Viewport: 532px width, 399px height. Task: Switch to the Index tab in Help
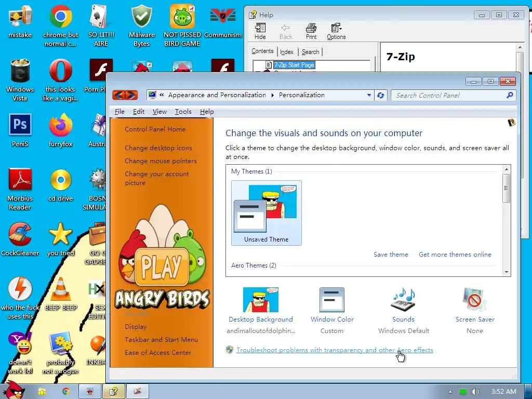[x=287, y=52]
